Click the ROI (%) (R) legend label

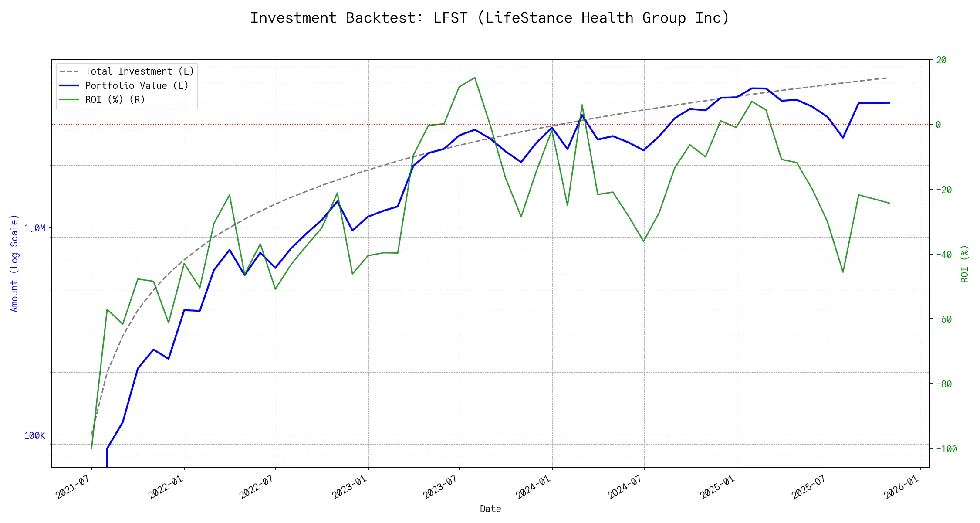pyautogui.click(x=115, y=100)
